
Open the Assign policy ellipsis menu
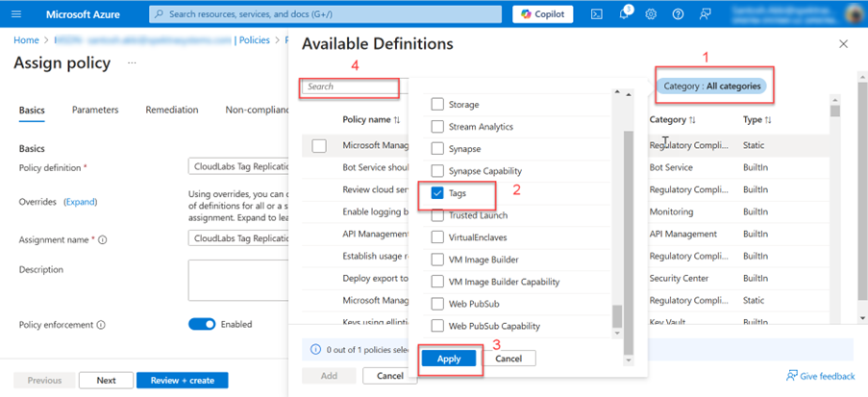click(x=132, y=63)
